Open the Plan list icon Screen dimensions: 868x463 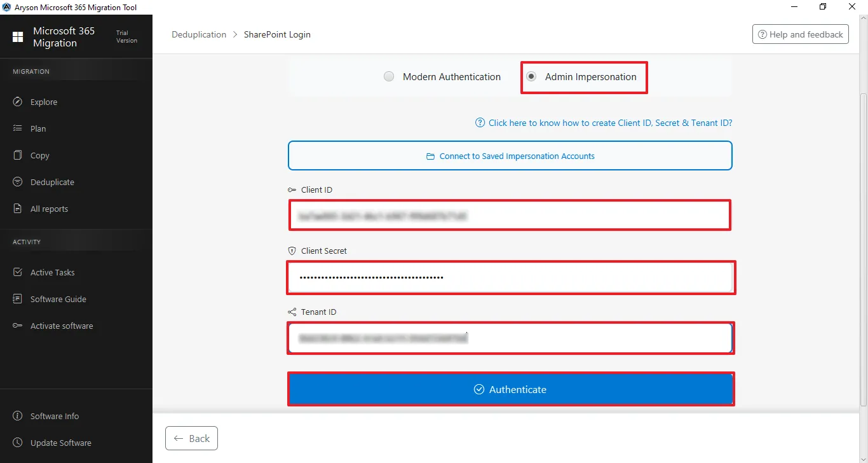tap(18, 128)
